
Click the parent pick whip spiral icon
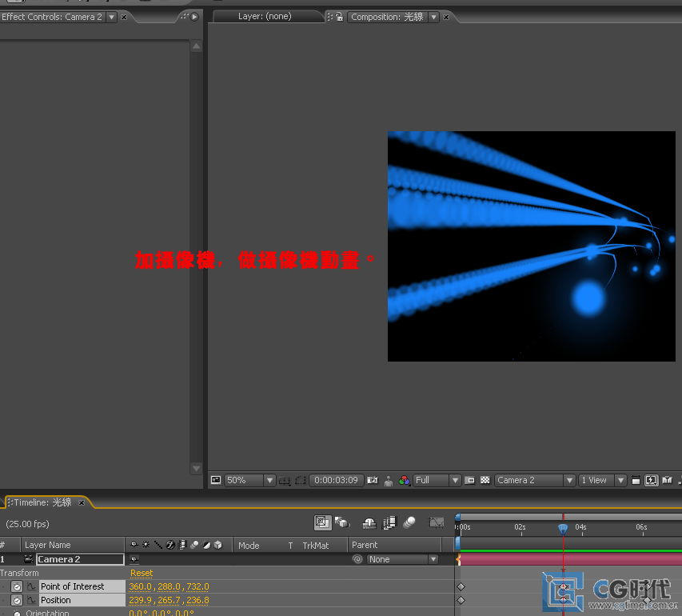pyautogui.click(x=357, y=559)
